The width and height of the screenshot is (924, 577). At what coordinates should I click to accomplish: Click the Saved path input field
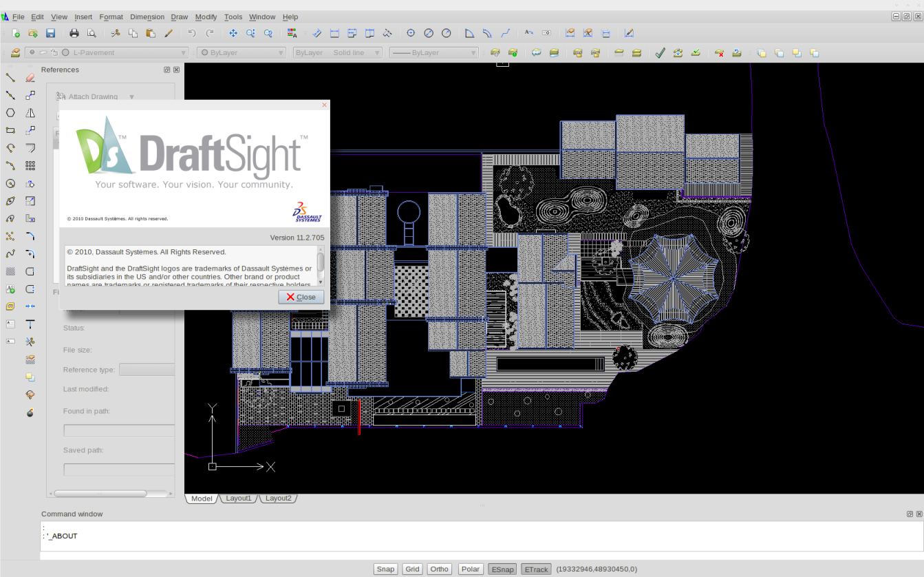119,470
